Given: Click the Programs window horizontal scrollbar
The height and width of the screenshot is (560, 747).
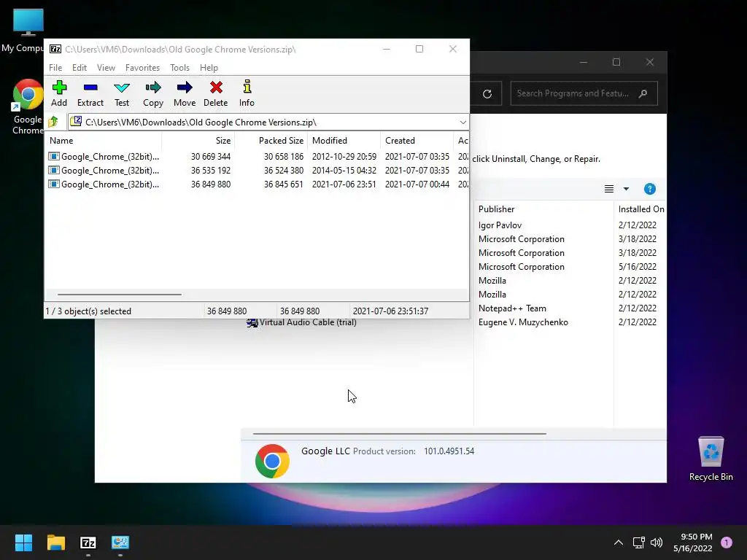Looking at the screenshot, I should pos(399,434).
